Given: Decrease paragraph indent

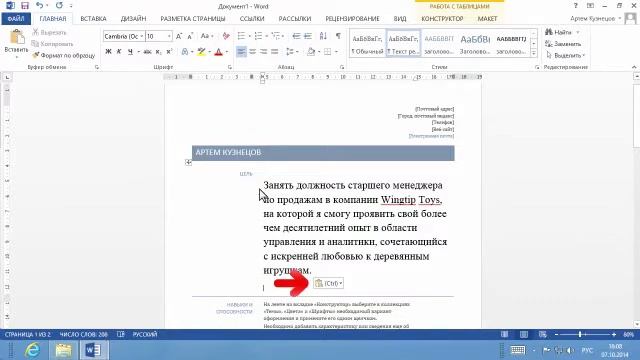Looking at the screenshot, I should pos(296,36).
